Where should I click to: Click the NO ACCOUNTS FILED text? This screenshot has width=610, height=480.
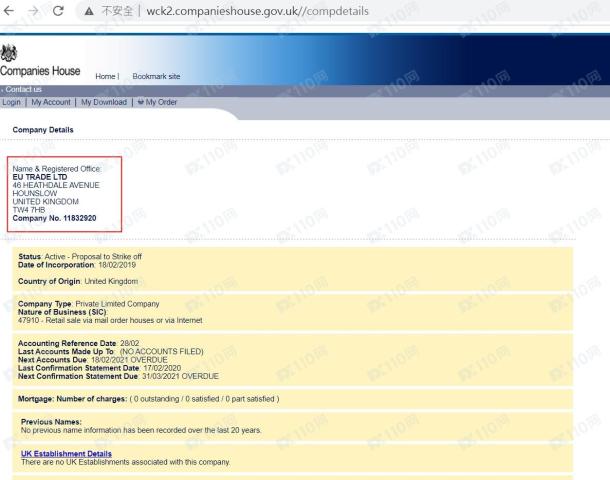(161, 352)
